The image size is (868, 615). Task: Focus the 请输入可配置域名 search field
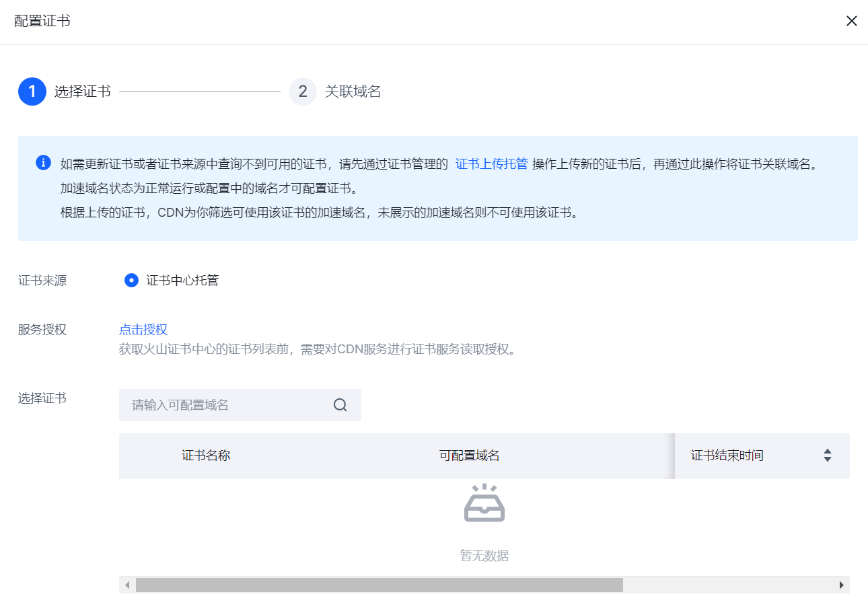[x=240, y=405]
